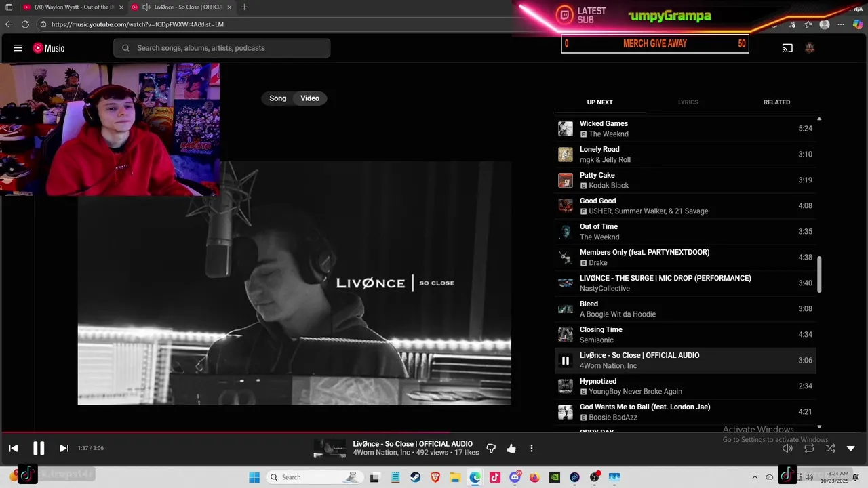Select the UP NEXT tab
The width and height of the screenshot is (868, 488).
point(599,102)
